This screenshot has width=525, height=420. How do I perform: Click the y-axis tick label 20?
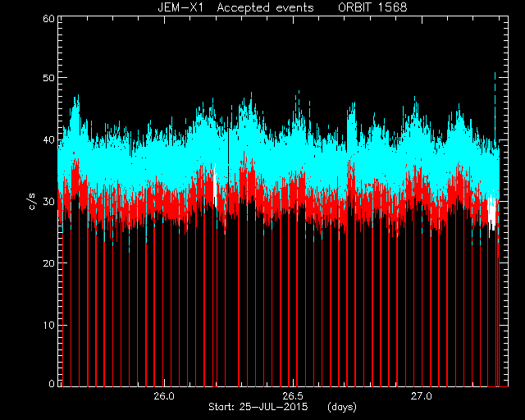coord(49,263)
